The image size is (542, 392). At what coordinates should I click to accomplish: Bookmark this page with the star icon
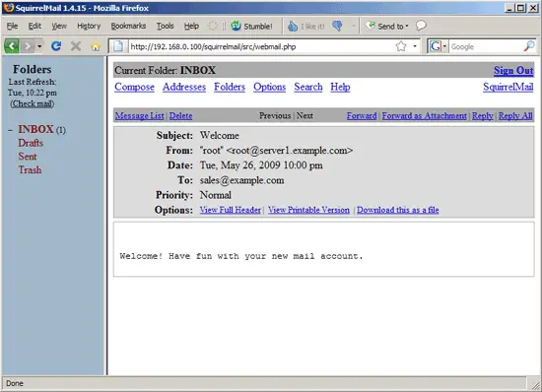(x=401, y=46)
